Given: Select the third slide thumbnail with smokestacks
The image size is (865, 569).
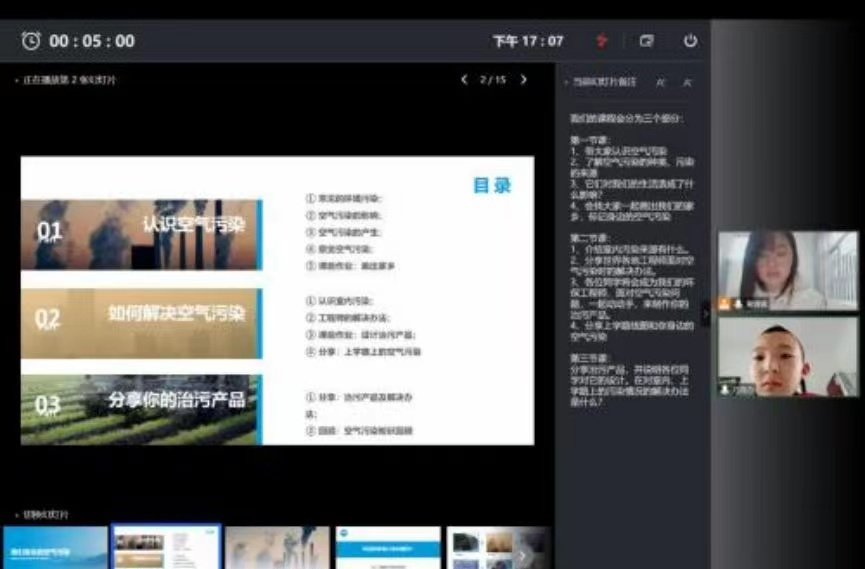Looking at the screenshot, I should pyautogui.click(x=277, y=547).
